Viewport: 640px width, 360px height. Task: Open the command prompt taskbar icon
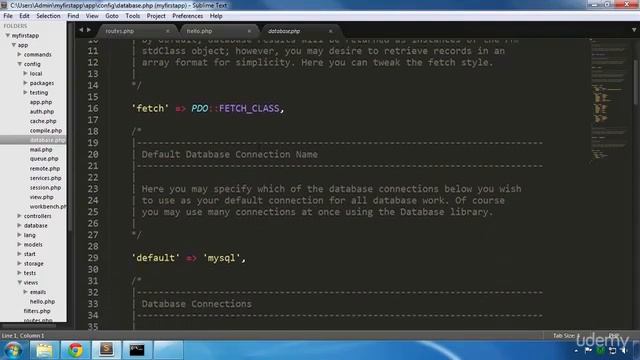[137, 350]
